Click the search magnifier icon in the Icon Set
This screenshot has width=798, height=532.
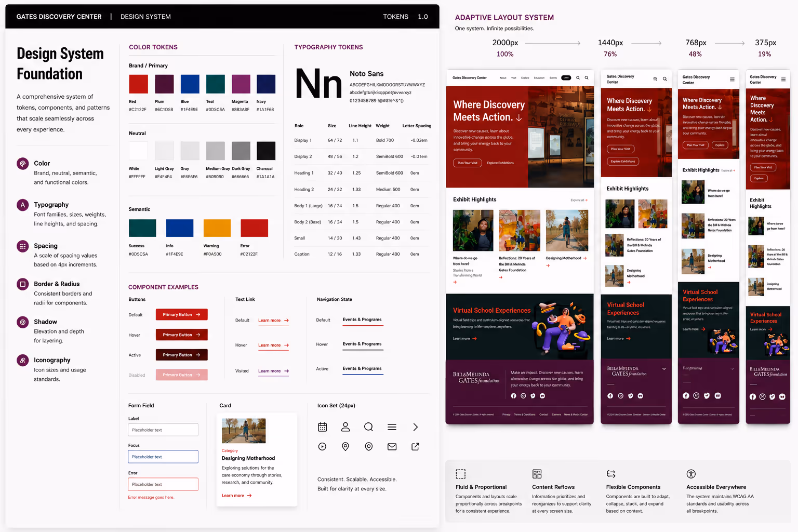[x=369, y=427]
